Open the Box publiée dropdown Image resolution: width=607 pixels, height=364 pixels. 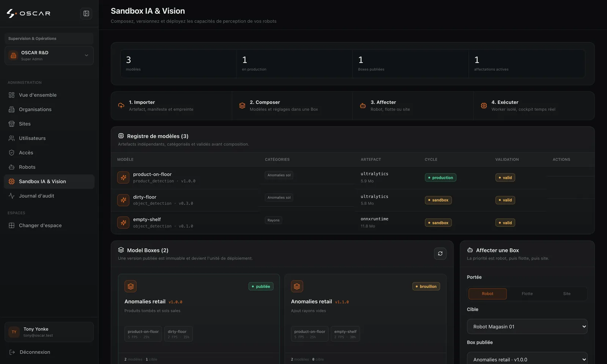[527, 358]
